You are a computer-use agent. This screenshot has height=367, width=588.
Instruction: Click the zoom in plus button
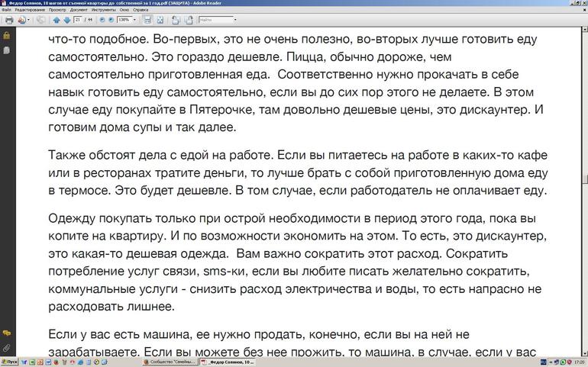coord(111,20)
